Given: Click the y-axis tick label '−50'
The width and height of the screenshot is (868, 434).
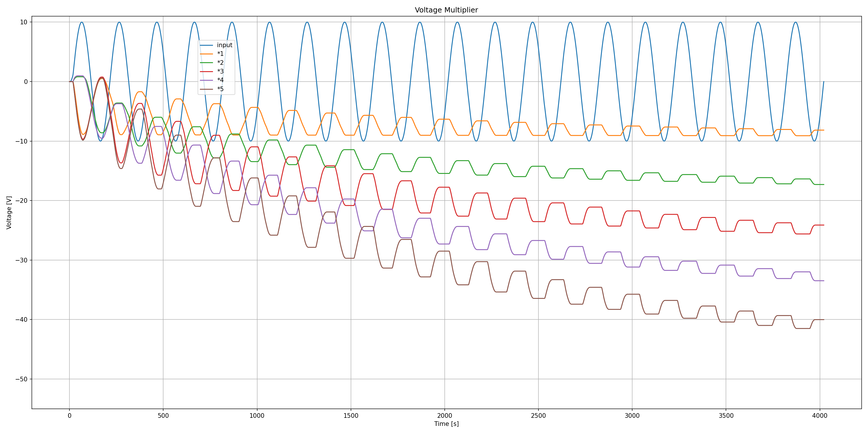Looking at the screenshot, I should pyautogui.click(x=21, y=379).
